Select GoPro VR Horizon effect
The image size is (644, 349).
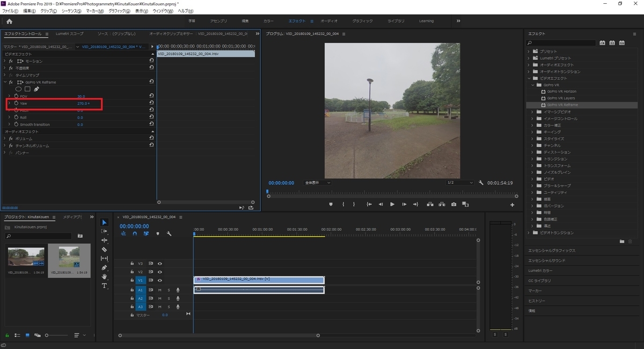point(562,92)
